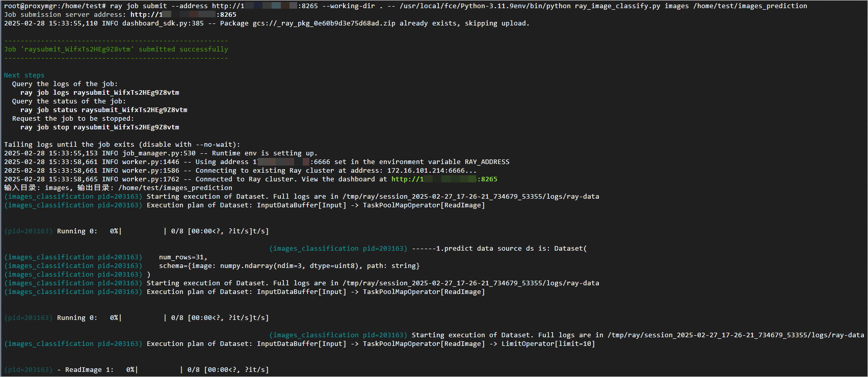Viewport: 868px width, 377px height.
Task: Click the Python-3.11.9env interpreter path
Action: (485, 6)
